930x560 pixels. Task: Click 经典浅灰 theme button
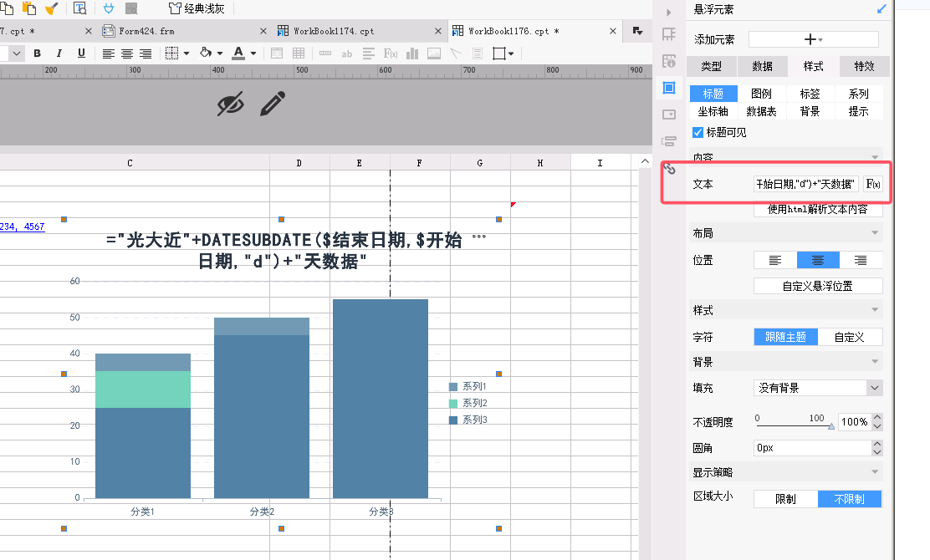(197, 8)
